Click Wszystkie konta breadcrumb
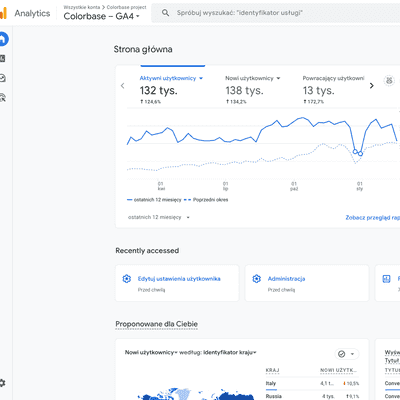Screen dimensions: 400x400 click(82, 7)
